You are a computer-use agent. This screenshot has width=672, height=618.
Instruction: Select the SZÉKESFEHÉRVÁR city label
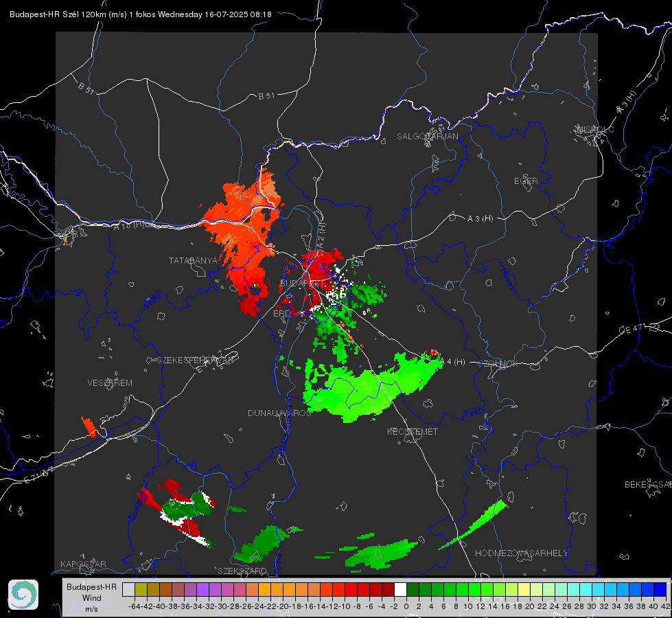tap(196, 360)
